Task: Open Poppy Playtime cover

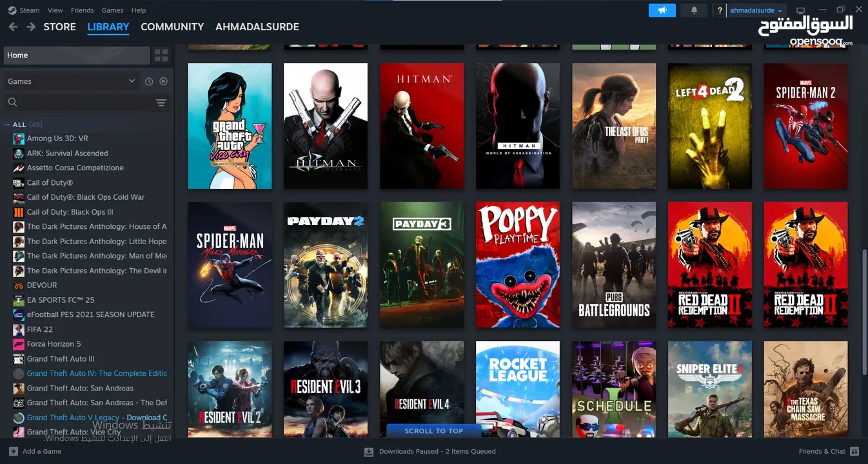Action: click(x=518, y=265)
